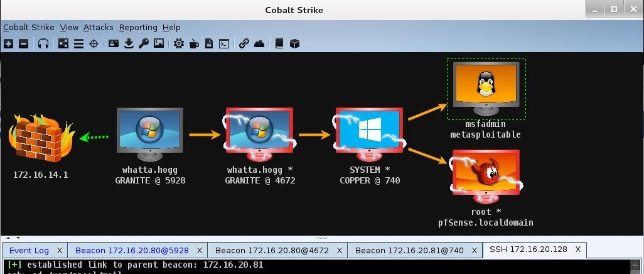Open the Help menu
The width and height of the screenshot is (644, 274).
click(171, 28)
